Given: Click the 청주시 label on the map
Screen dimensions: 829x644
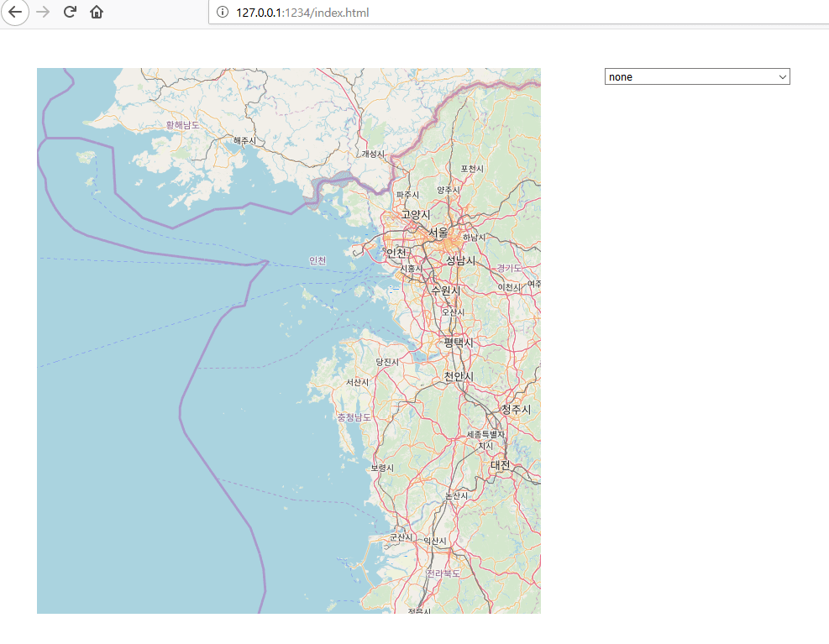Looking at the screenshot, I should point(516,409).
